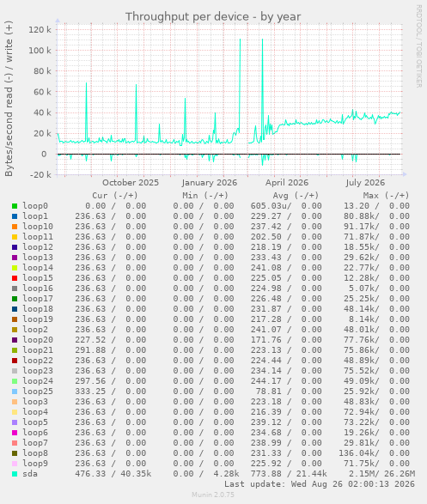Click the 'loop0' legend label
Image resolution: width=427 pixels, height=504 pixels.
tap(35, 206)
